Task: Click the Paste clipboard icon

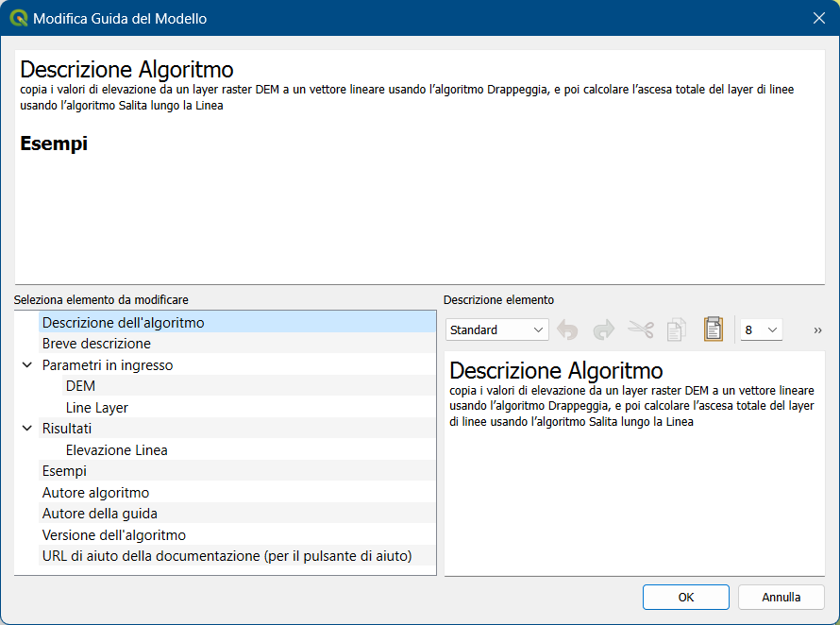Action: [x=713, y=329]
